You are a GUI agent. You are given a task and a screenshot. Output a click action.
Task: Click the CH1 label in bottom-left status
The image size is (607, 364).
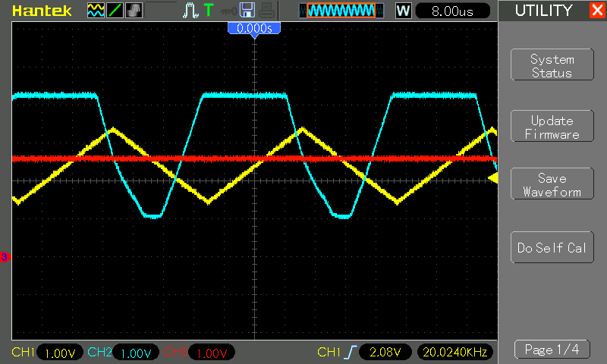(24, 352)
